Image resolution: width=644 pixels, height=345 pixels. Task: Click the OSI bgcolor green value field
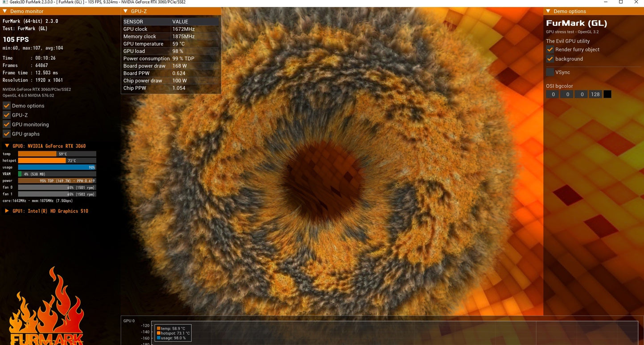pos(567,94)
